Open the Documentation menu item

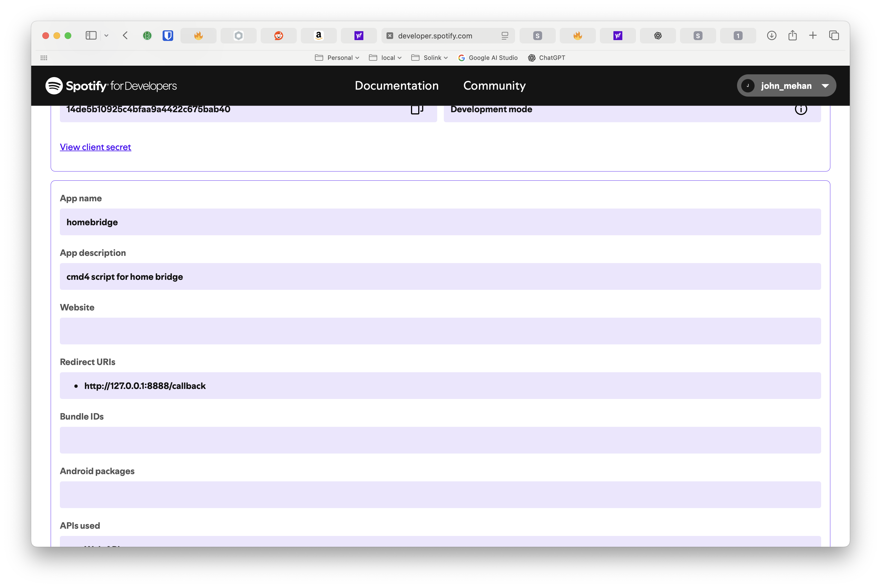[x=397, y=86]
